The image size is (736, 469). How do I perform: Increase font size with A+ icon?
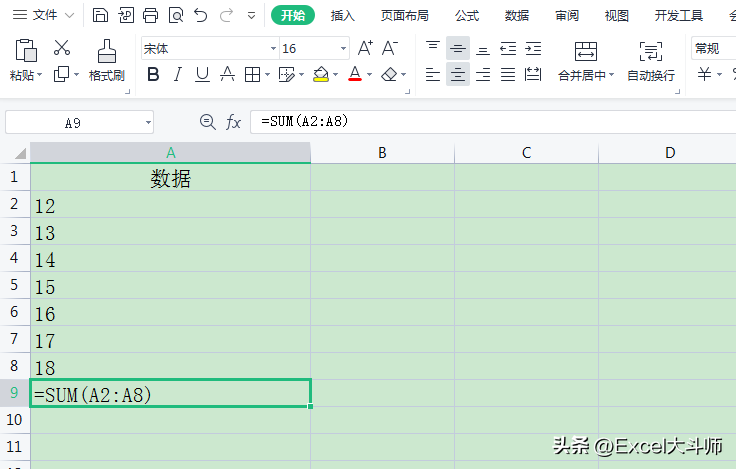point(365,48)
